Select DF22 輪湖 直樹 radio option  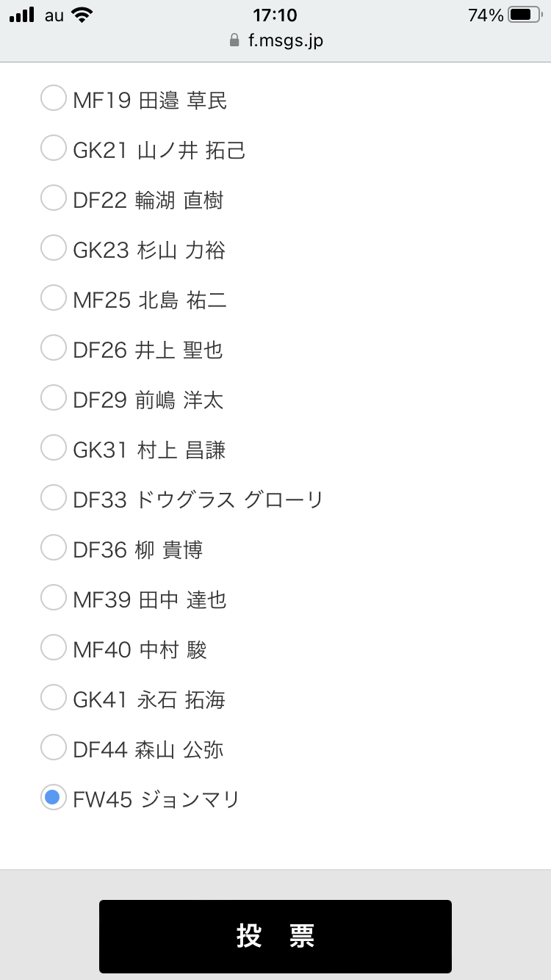click(54, 198)
